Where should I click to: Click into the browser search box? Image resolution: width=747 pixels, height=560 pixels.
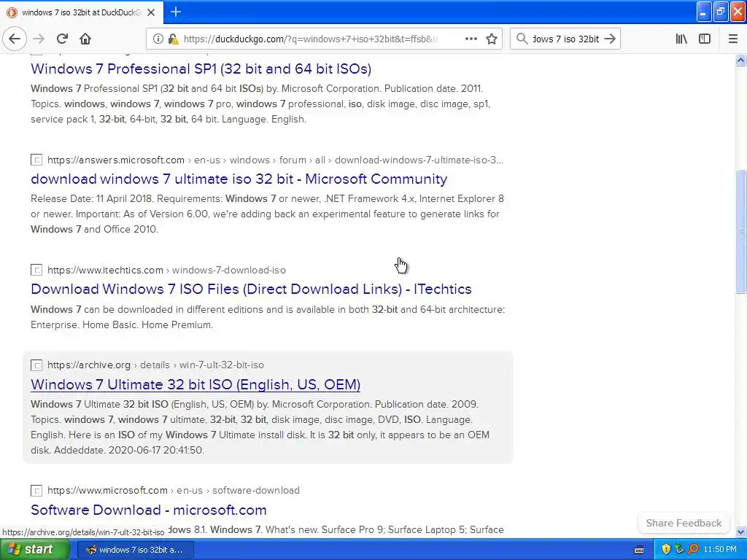coord(565,39)
